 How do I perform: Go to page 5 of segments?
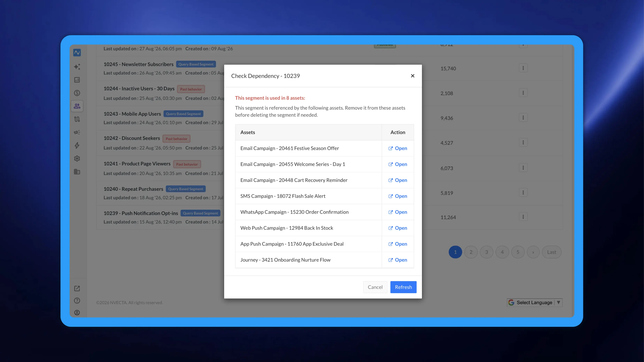click(518, 252)
